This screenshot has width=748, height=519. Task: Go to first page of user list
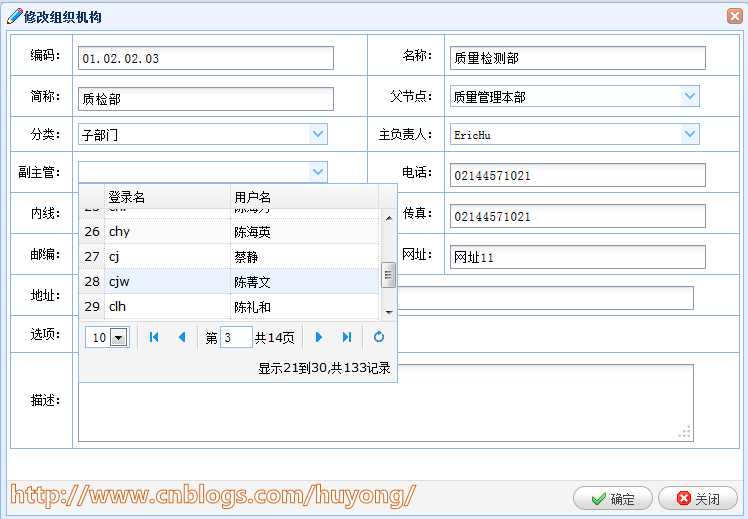point(154,337)
